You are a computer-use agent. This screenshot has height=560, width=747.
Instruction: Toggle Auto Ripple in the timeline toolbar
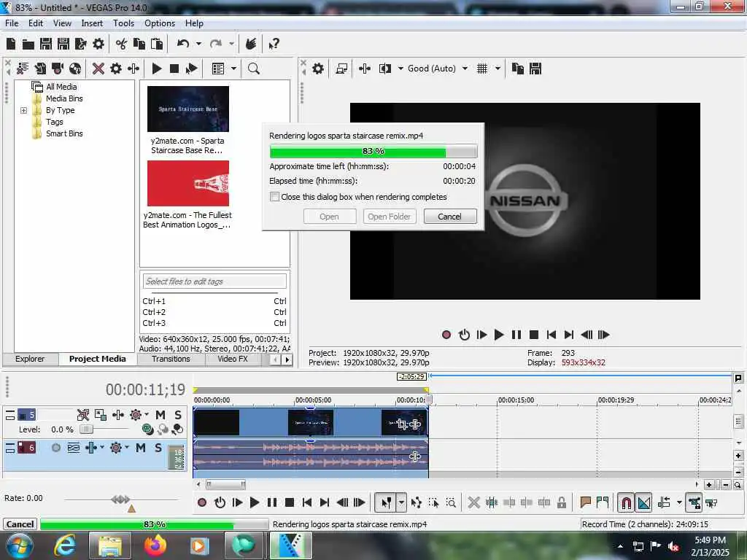click(664, 502)
